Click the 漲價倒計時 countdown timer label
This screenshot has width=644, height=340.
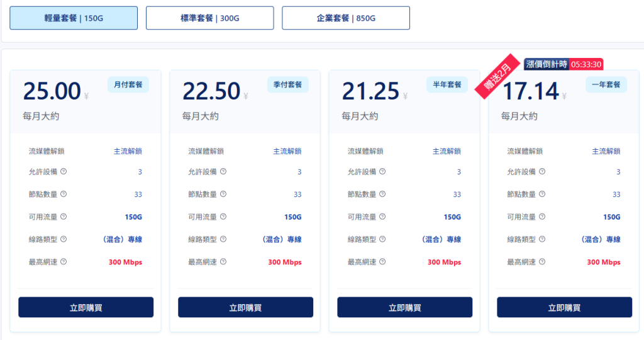tap(547, 64)
